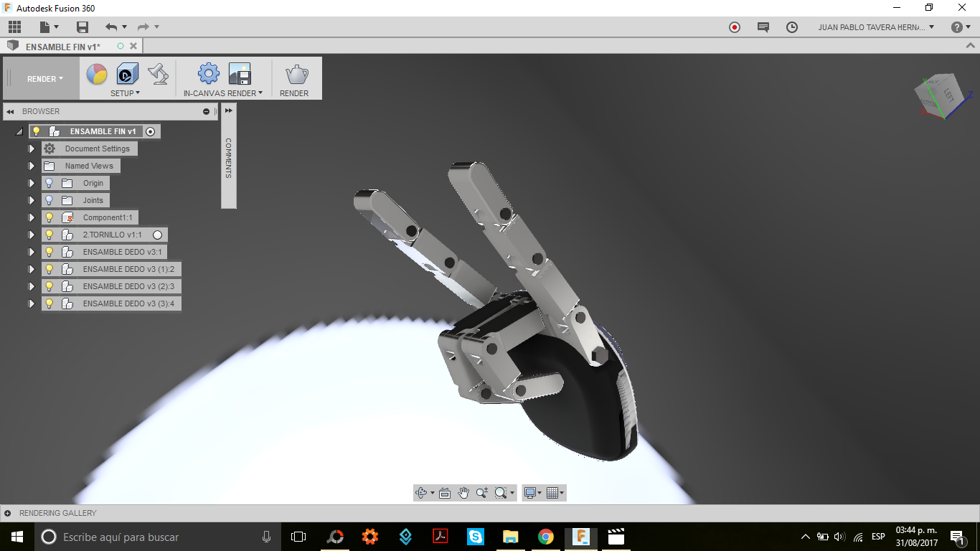Viewport: 980px width, 551px height.
Task: Click the Look At tool
Action: [445, 493]
